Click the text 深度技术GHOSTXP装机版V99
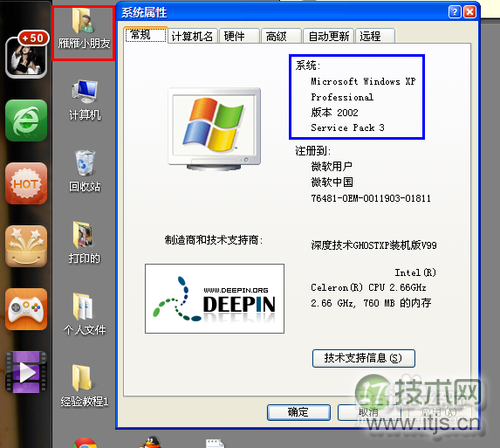The width and height of the screenshot is (500, 448). click(374, 245)
